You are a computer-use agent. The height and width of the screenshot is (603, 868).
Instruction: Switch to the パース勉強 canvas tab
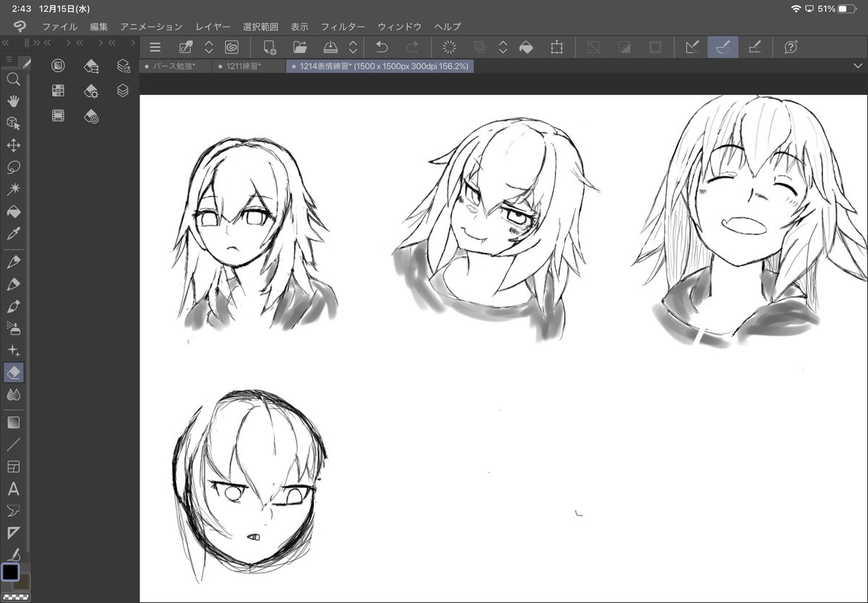point(176,66)
